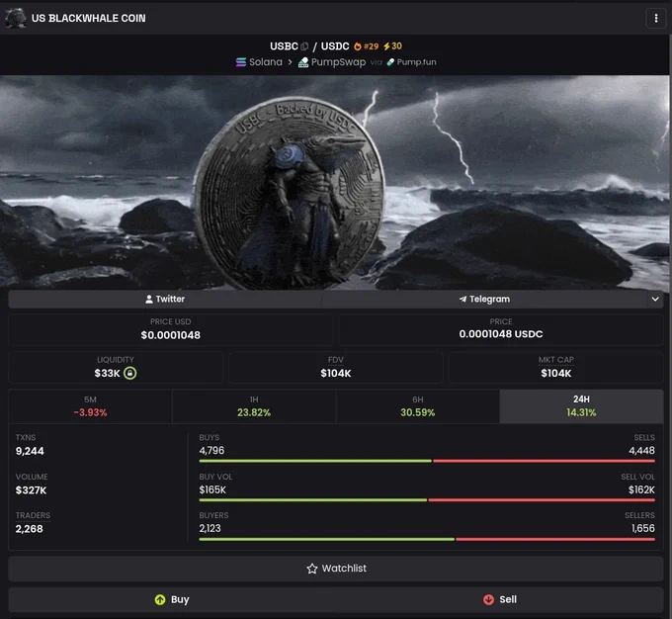Click the PumpSwap DEX logo icon

(x=303, y=62)
